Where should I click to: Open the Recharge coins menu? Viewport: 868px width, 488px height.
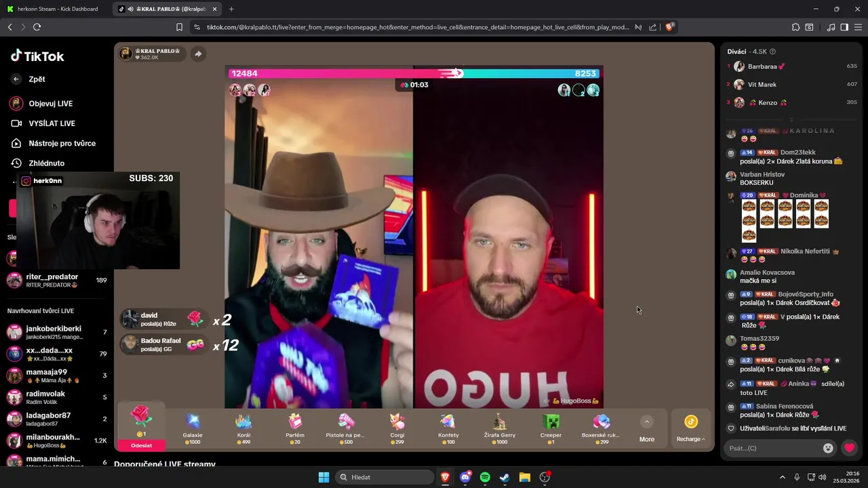point(690,428)
